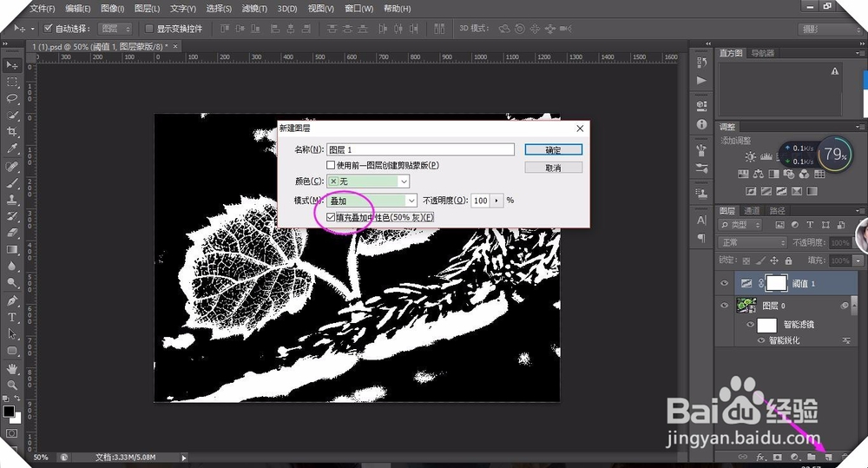Click the create new group folder icon

coord(811,457)
